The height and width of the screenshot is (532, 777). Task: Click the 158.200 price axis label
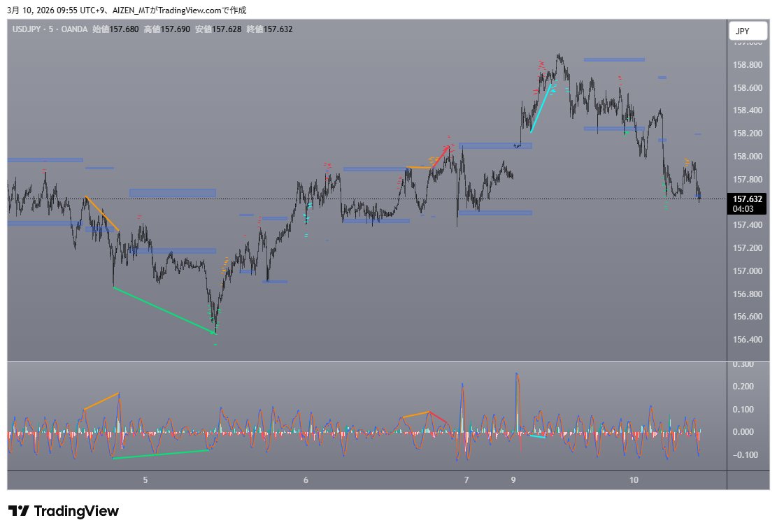[747, 134]
